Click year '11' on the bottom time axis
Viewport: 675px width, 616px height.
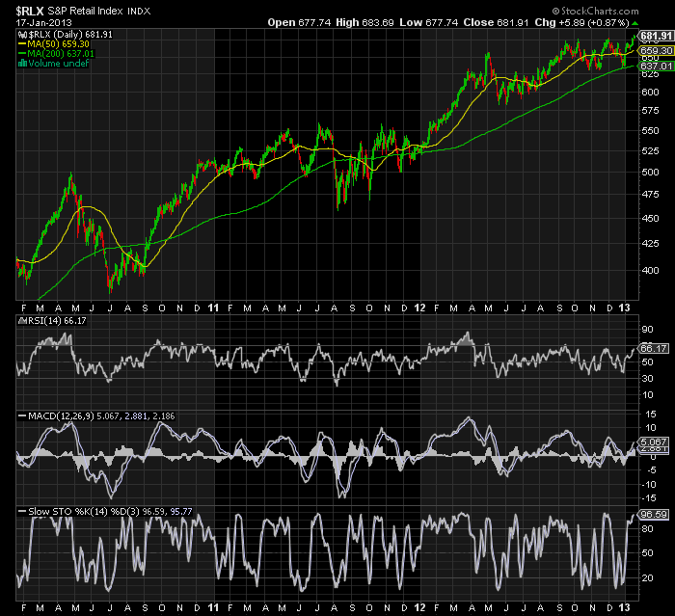213,608
